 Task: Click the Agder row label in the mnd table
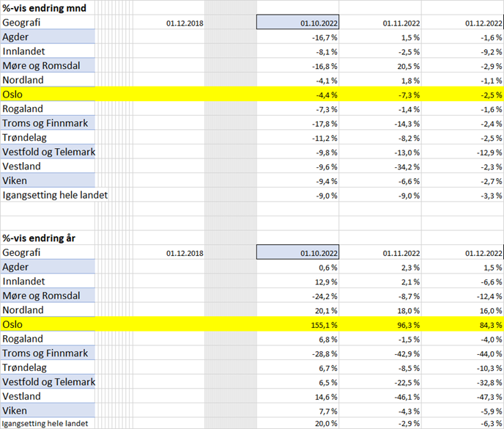48,37
